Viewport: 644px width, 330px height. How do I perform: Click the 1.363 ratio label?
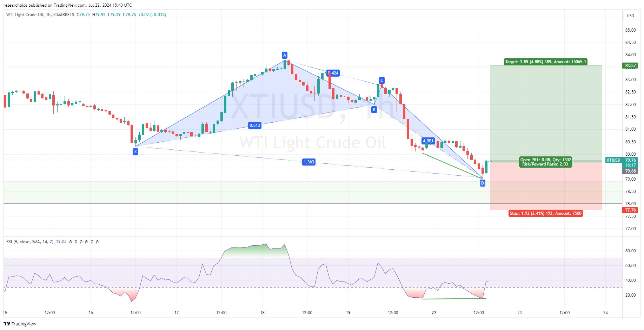pyautogui.click(x=309, y=162)
